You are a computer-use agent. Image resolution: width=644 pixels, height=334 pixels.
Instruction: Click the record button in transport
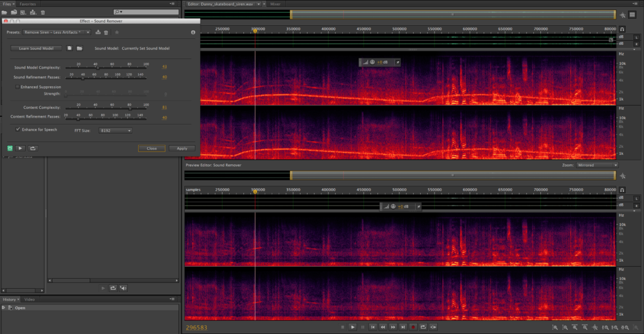click(x=413, y=327)
